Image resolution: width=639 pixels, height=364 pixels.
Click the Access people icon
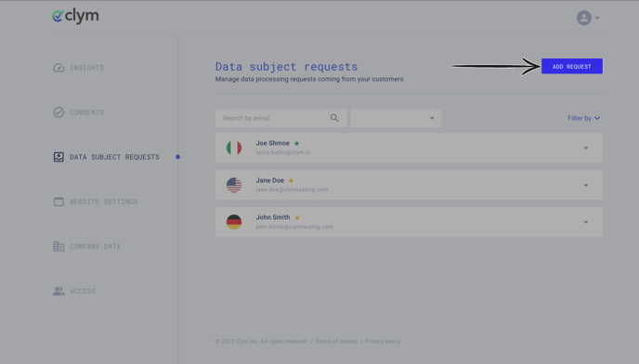[x=59, y=291]
